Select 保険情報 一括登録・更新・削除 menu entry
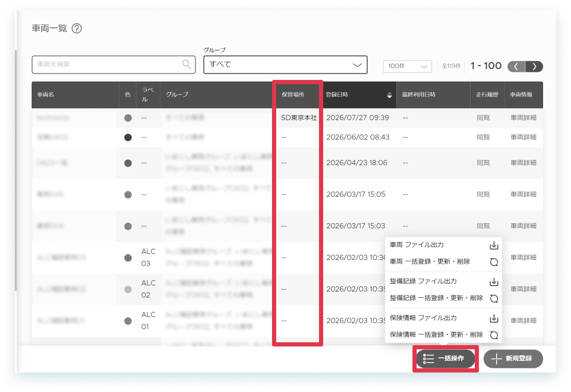The image size is (571, 392). 444,335
